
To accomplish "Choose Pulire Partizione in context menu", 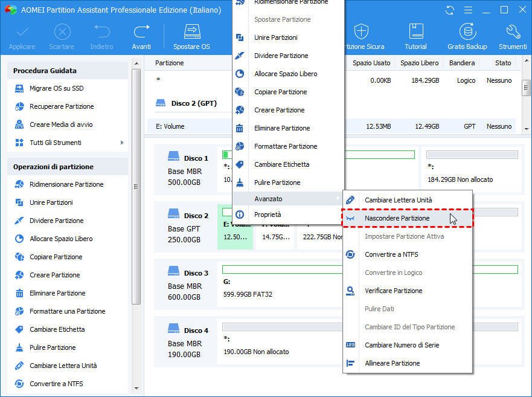I will [x=289, y=182].
